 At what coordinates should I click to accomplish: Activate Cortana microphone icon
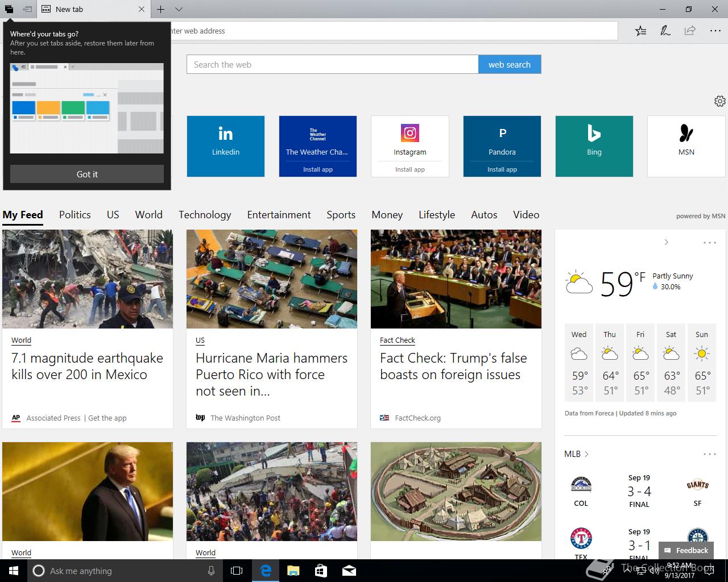click(211, 571)
